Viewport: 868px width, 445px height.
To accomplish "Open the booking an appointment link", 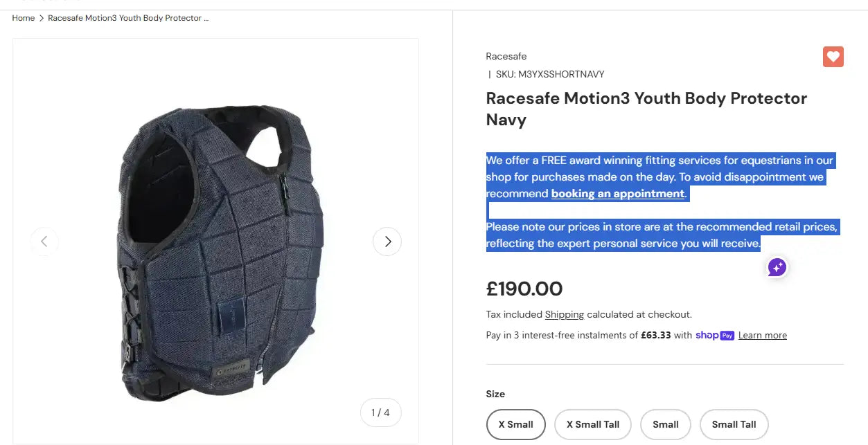I will [617, 193].
